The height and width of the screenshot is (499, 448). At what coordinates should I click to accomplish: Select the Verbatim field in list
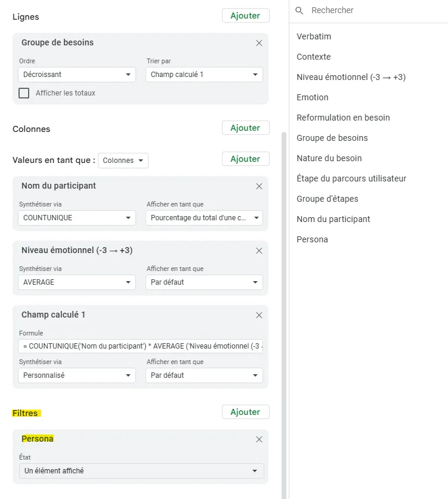tap(314, 36)
